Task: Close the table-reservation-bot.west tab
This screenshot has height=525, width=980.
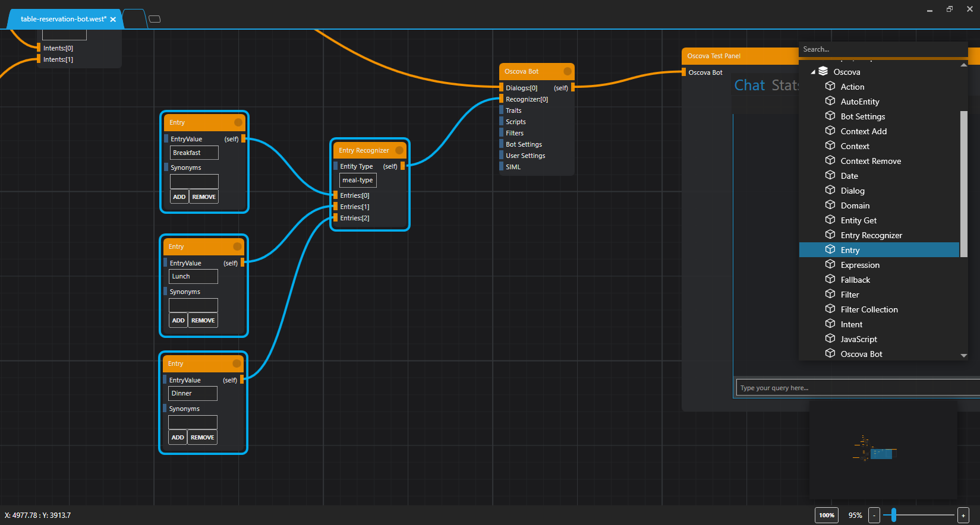Action: [113, 20]
